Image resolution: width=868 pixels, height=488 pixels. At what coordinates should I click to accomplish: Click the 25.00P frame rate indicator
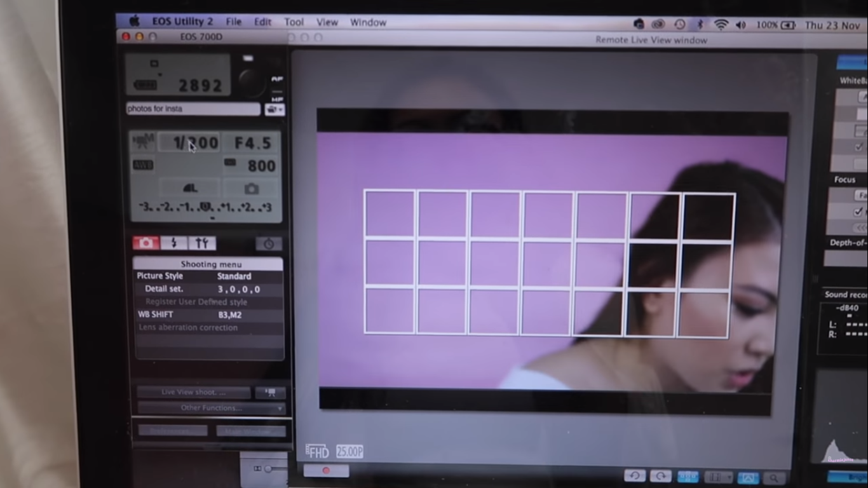[349, 451]
